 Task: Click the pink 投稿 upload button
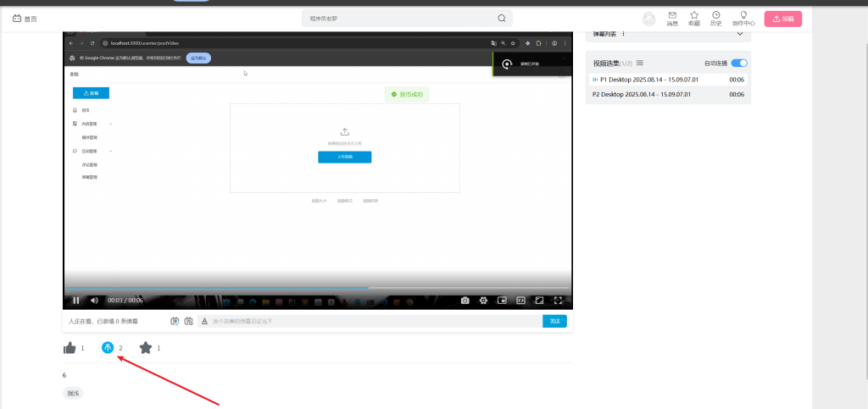(x=782, y=19)
